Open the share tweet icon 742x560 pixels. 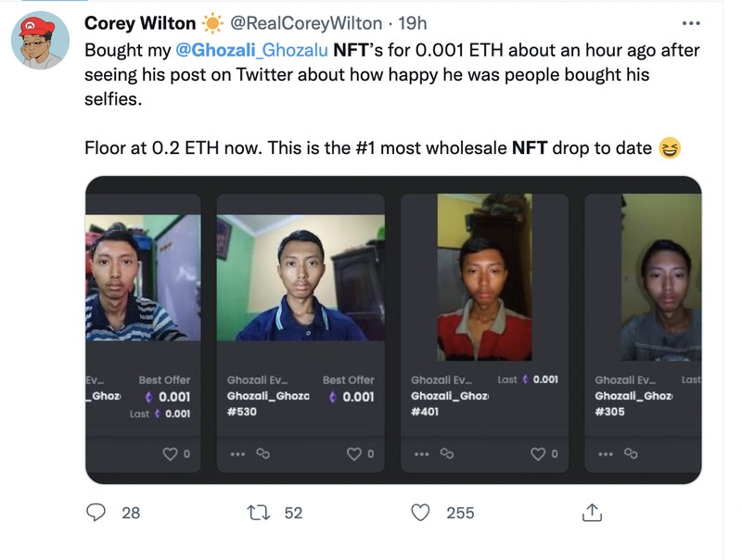point(592,512)
